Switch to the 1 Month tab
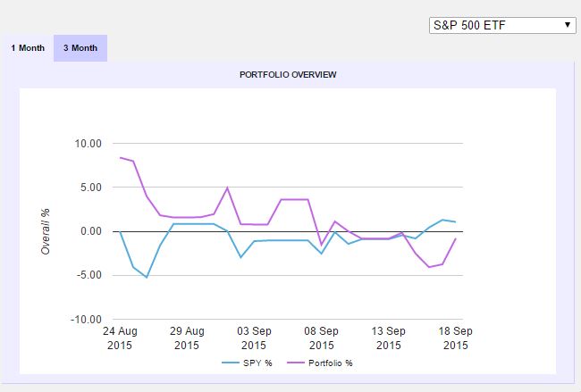 pos(28,48)
